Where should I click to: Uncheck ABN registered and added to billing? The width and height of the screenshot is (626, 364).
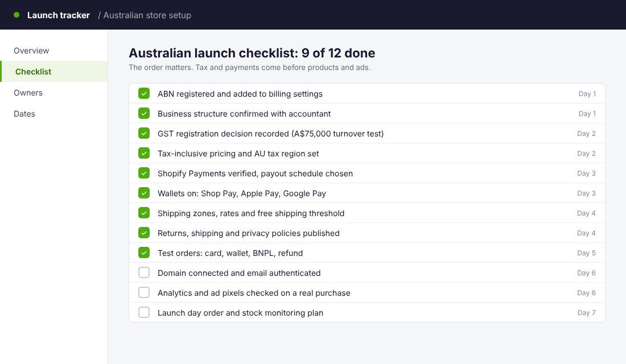point(144,93)
